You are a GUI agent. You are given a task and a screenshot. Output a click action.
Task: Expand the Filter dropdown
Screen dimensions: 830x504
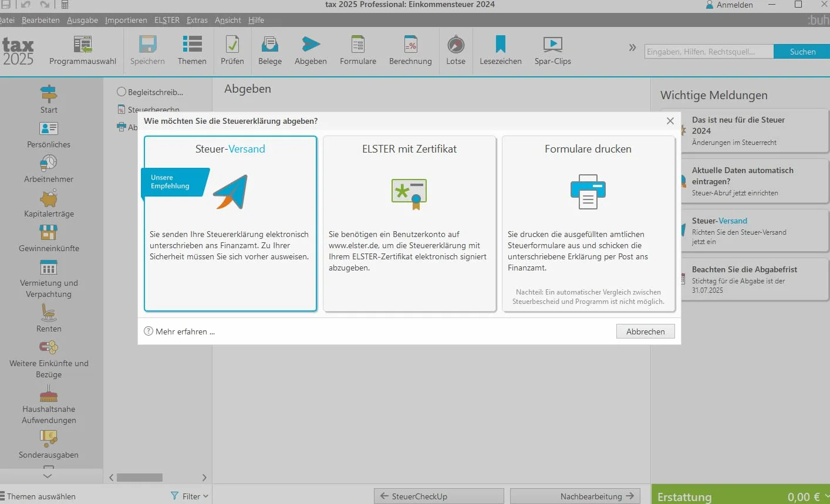coord(190,496)
